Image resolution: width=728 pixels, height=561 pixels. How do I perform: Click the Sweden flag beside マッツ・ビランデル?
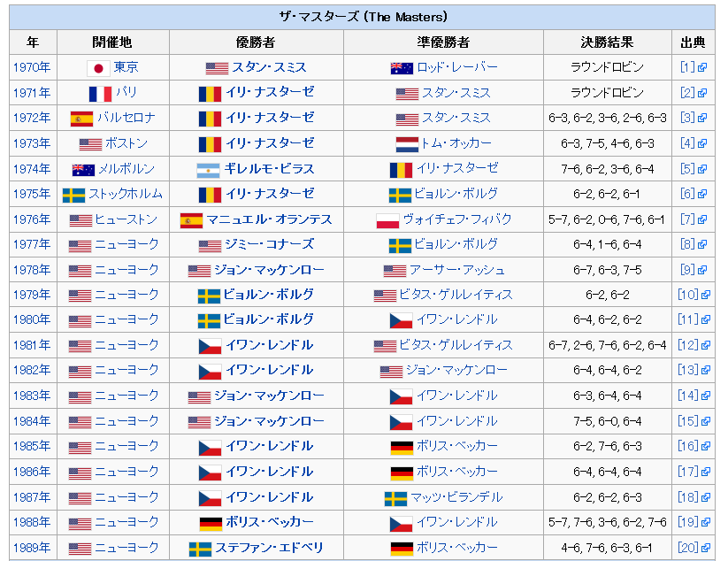[x=396, y=499]
